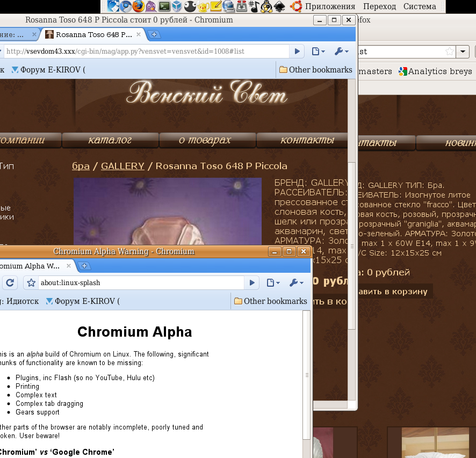The image size is (476, 458).
Task: Open the каталог navigation item
Action: (110, 141)
